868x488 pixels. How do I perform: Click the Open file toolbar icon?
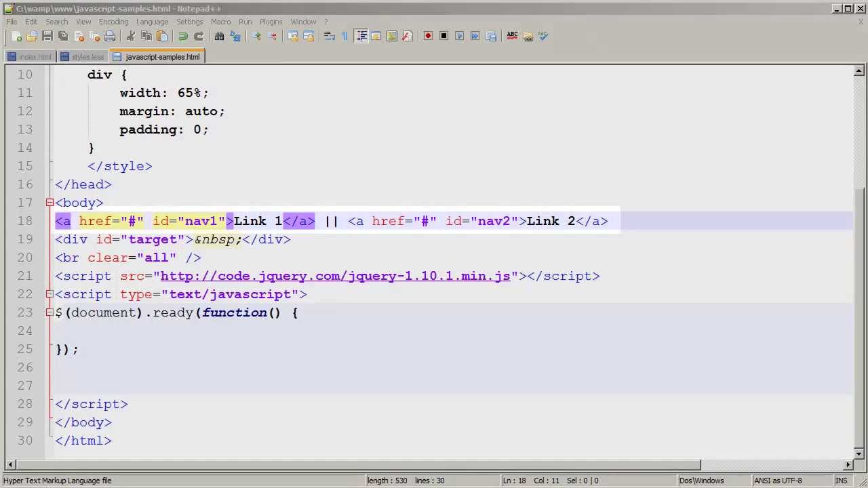32,36
